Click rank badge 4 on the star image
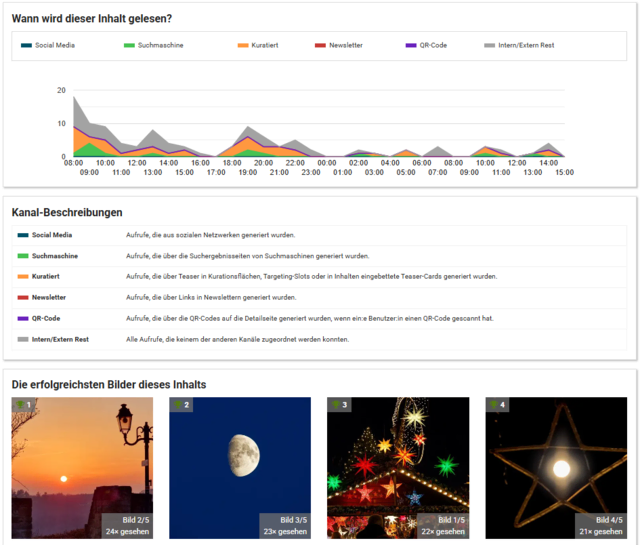This screenshot has height=545, width=640. click(497, 405)
